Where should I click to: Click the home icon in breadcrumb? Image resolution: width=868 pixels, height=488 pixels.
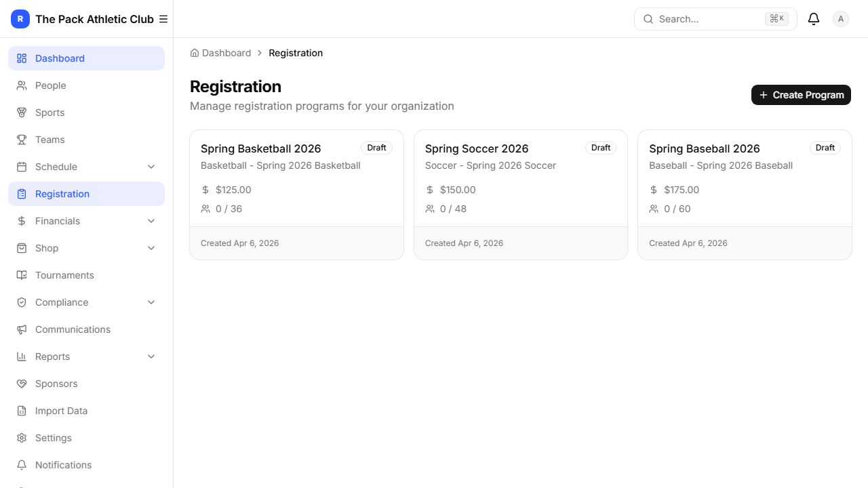point(195,53)
